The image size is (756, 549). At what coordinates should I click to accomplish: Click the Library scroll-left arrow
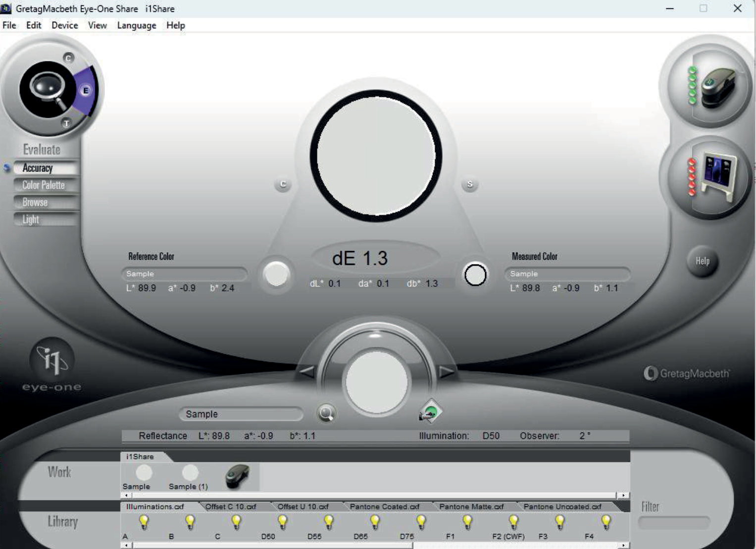[x=127, y=546]
